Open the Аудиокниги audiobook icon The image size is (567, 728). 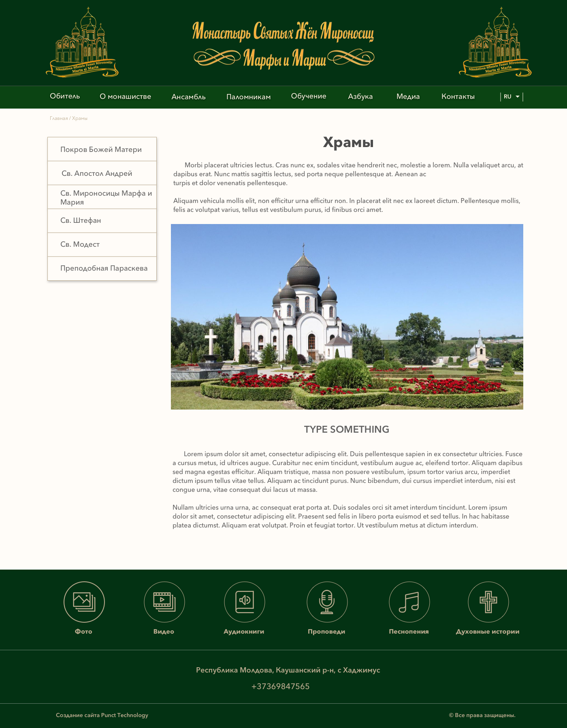pos(244,602)
